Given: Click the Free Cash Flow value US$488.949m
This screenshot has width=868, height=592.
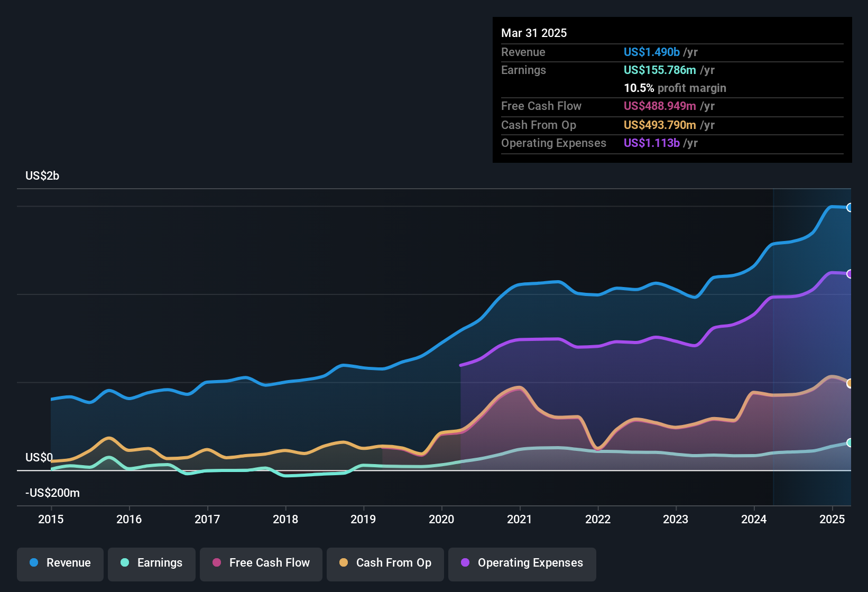Looking at the screenshot, I should coord(659,106).
